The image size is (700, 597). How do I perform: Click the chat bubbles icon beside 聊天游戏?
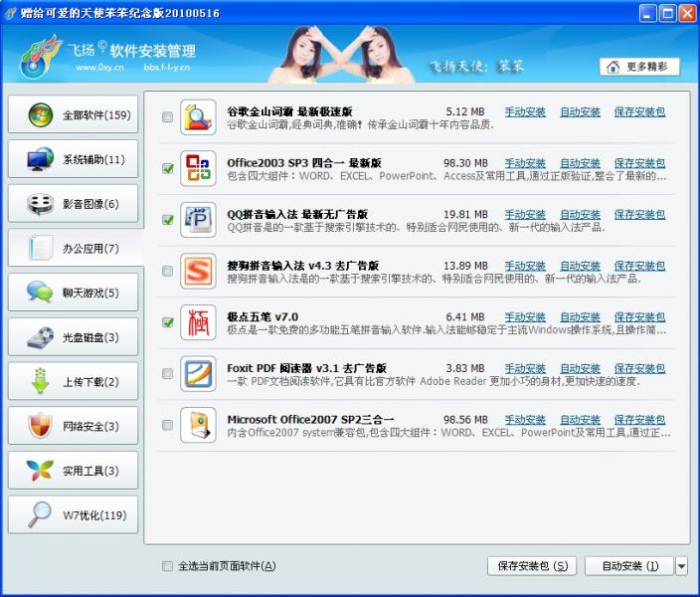tap(40, 293)
